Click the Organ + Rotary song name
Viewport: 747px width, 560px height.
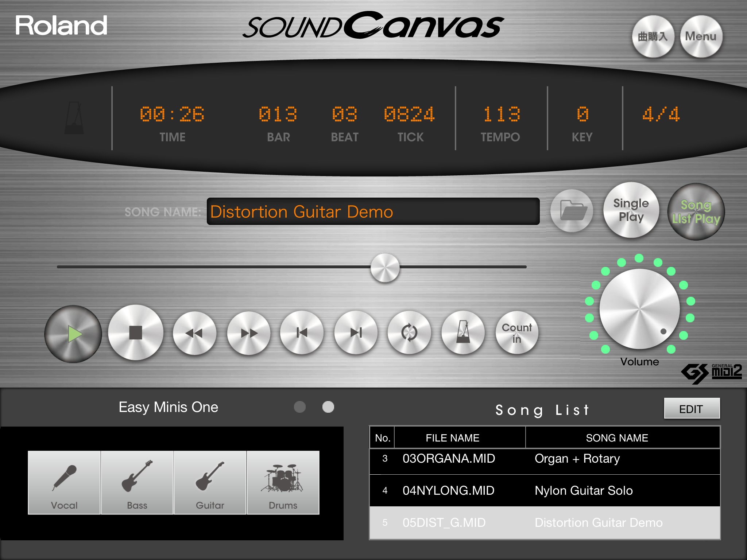point(577,459)
